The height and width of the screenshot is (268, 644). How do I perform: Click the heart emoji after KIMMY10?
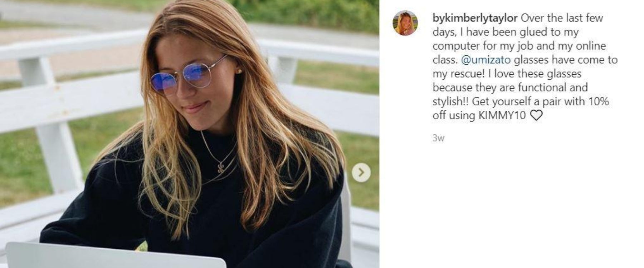coord(536,116)
